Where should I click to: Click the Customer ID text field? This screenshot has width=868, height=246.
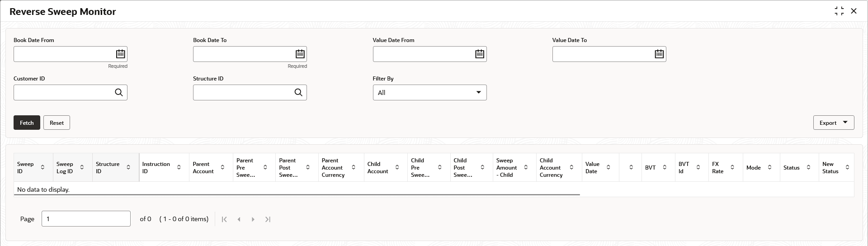point(63,93)
